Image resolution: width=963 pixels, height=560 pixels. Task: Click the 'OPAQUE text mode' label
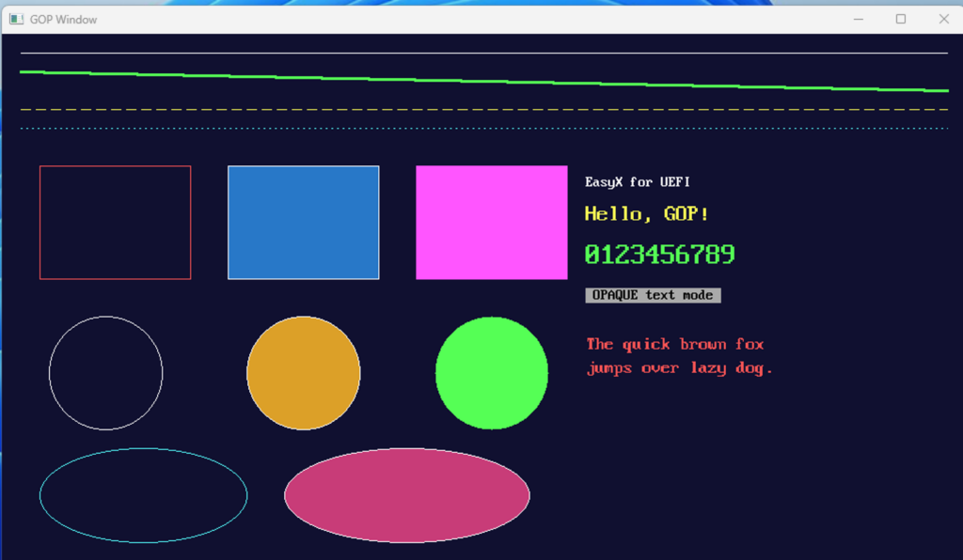pos(653,295)
